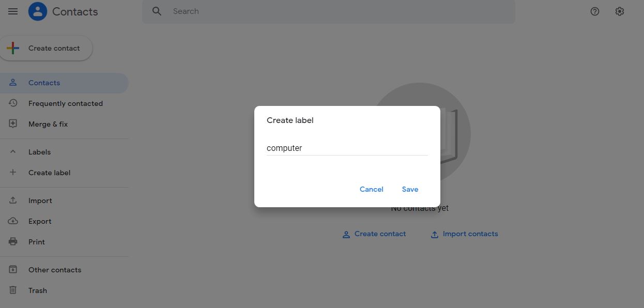This screenshot has width=644, height=308.
Task: Save the new label
Action: click(410, 189)
